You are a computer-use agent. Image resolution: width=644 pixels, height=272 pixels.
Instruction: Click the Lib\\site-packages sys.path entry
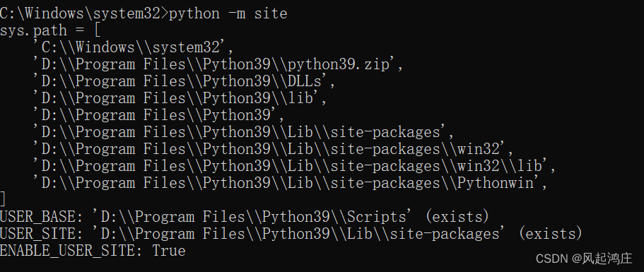tap(243, 132)
